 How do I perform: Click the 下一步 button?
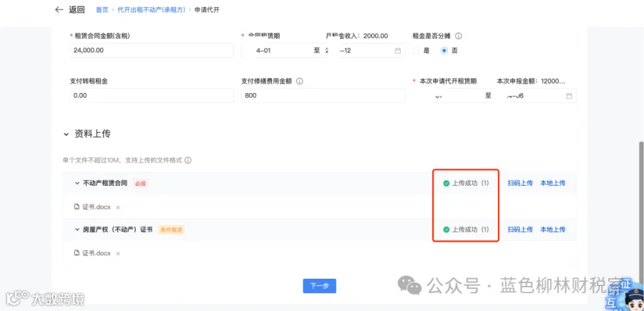click(x=320, y=286)
